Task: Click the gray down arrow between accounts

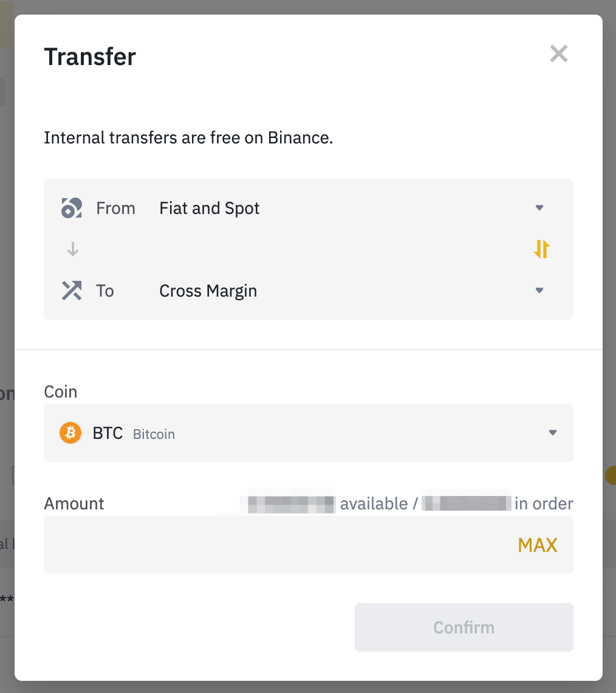Action: [x=73, y=249]
